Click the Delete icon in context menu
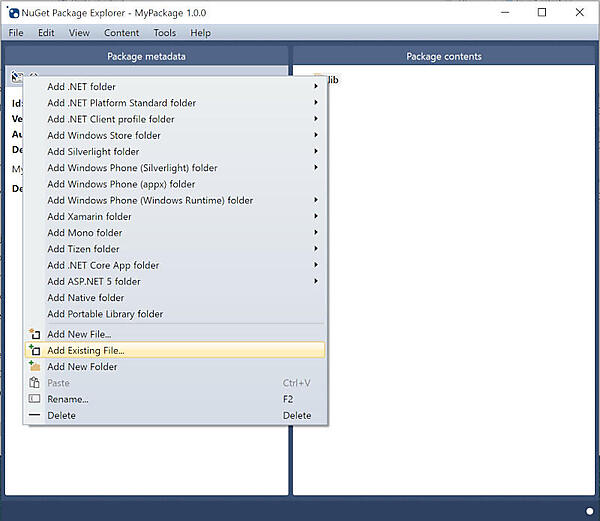Image resolution: width=600 pixels, height=521 pixels. 35,415
